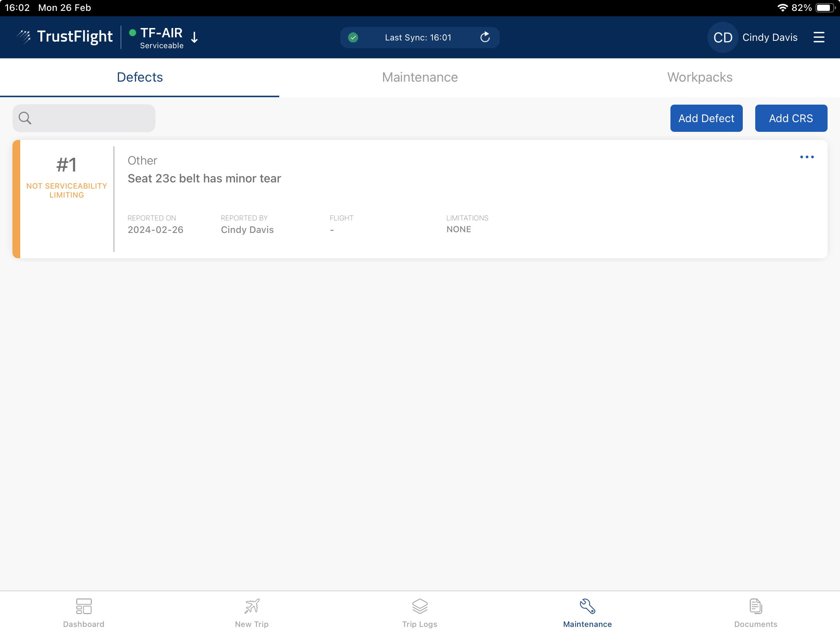Screen dimensions: 840x630
Task: Tap the refresh sync icon
Action: coord(485,37)
